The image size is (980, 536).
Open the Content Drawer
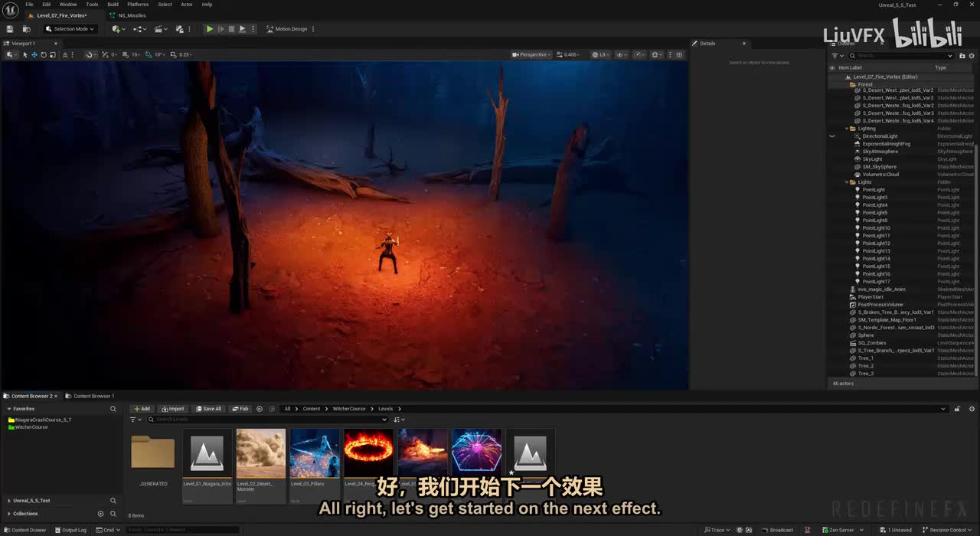25,530
